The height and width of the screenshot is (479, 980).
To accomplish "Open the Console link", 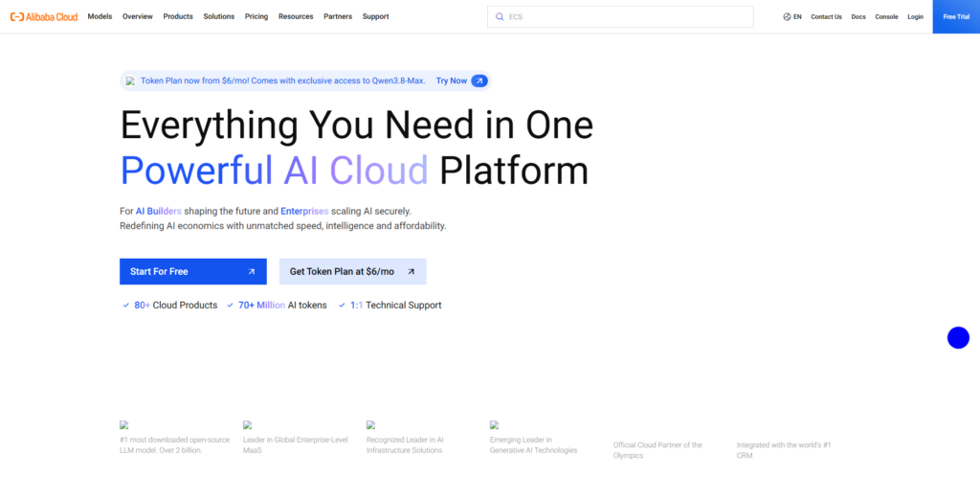I will pyautogui.click(x=886, y=17).
